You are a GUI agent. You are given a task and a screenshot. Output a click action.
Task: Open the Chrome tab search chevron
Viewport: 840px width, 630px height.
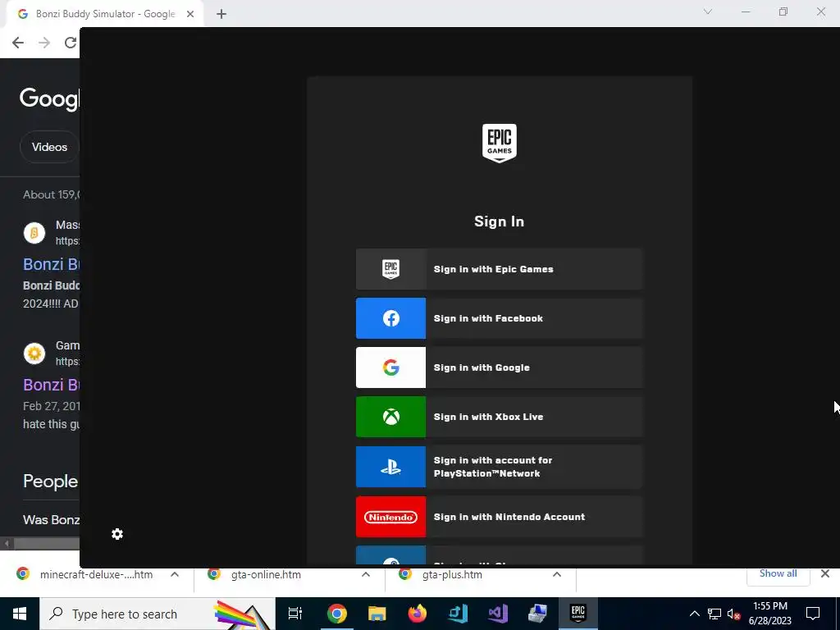[x=708, y=11]
